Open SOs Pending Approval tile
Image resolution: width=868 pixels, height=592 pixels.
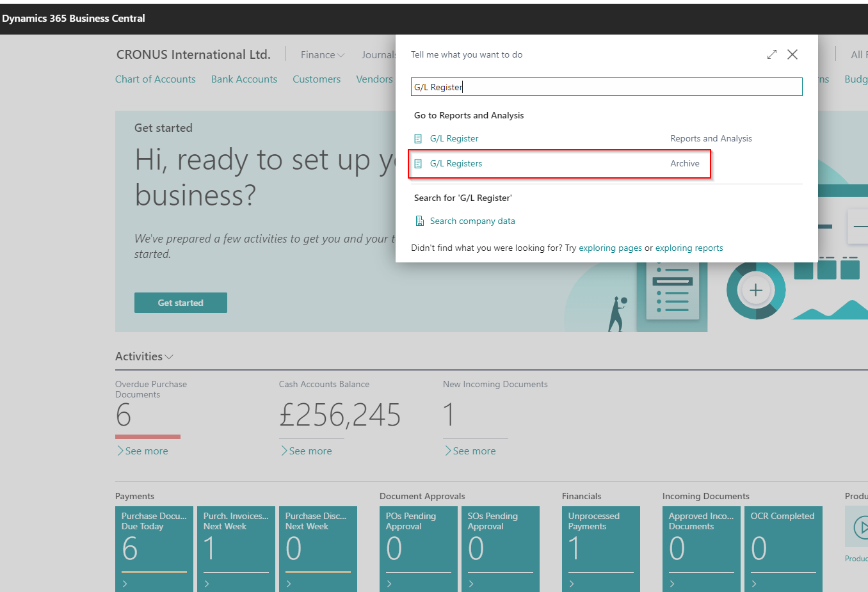(501, 548)
